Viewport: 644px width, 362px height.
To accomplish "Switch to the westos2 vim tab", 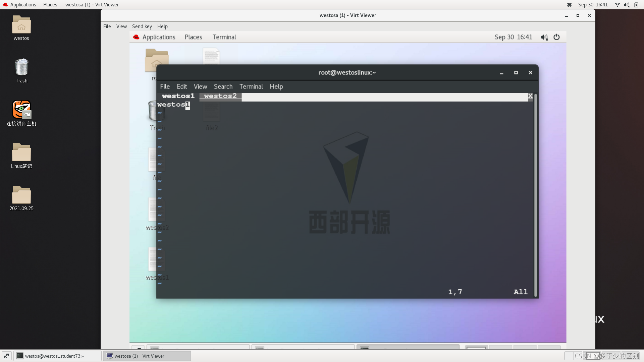I will click(x=220, y=96).
